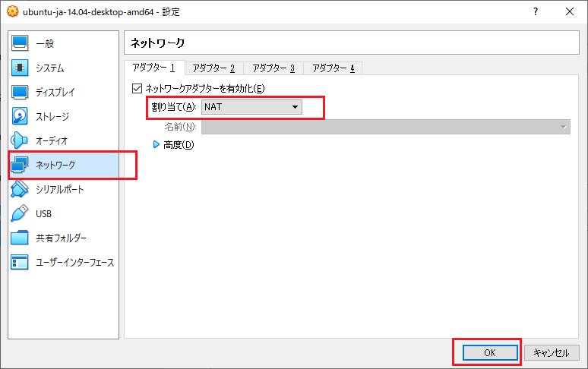Open the ディスプレイ (Display) settings icon

coord(21,93)
